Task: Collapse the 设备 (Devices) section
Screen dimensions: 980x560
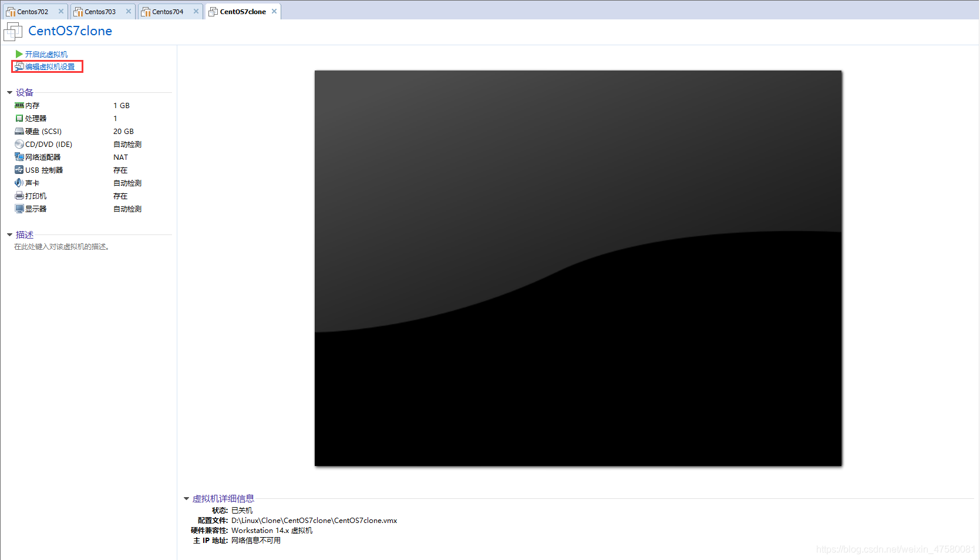Action: point(10,93)
